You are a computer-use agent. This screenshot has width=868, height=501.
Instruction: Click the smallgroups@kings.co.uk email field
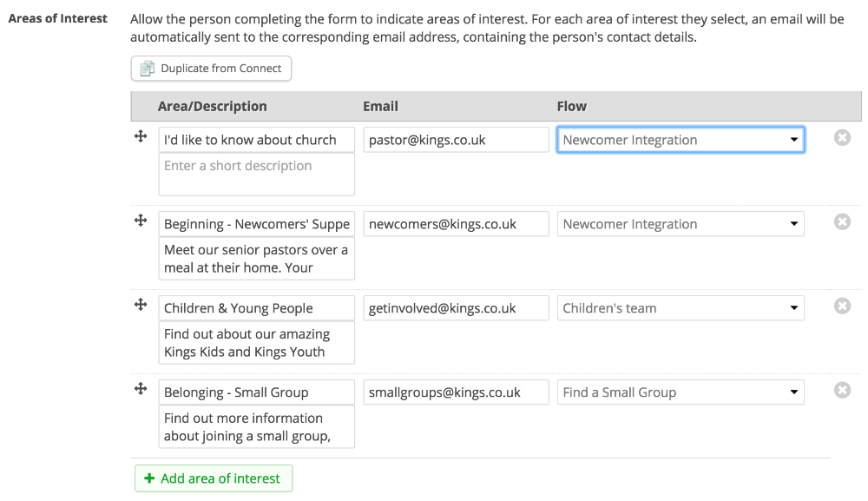[456, 392]
